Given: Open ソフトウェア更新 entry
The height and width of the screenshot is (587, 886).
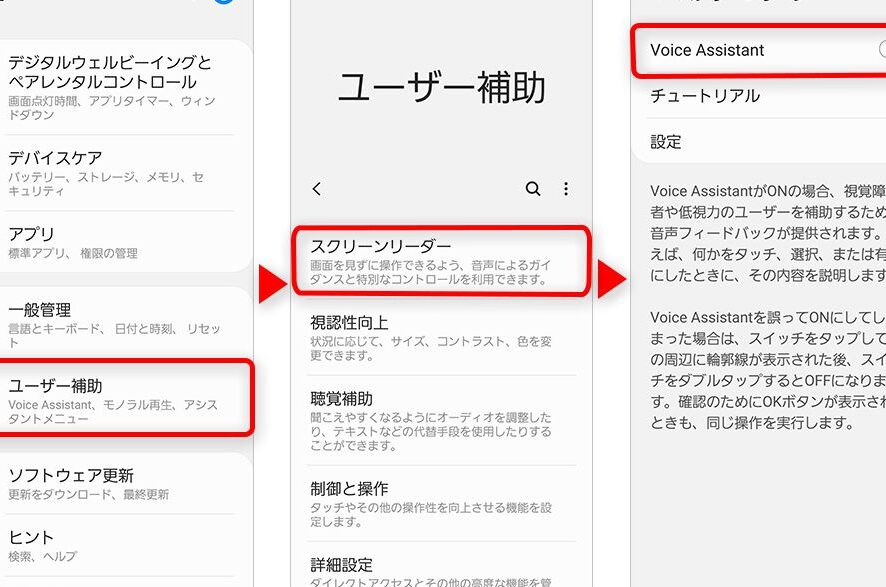Looking at the screenshot, I should click(121, 483).
